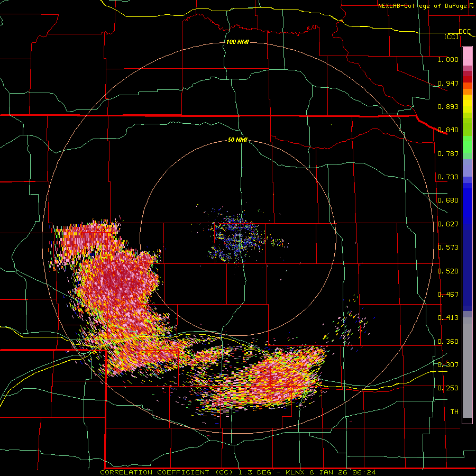Click the 0.680 legend value

pos(448,200)
